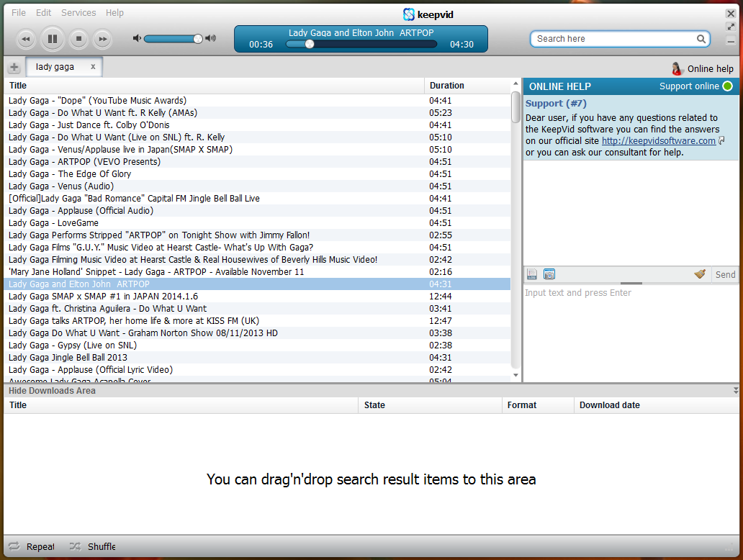Click the results list scrollbar thumb
Image resolution: width=743 pixels, height=560 pixels.
click(x=515, y=107)
